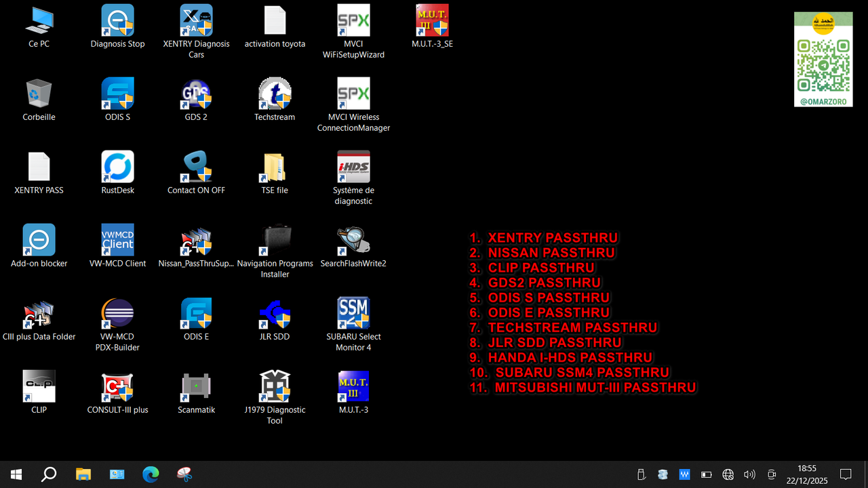Open the Techstream shortcut
Viewport: 868px width, 488px height.
point(275,100)
